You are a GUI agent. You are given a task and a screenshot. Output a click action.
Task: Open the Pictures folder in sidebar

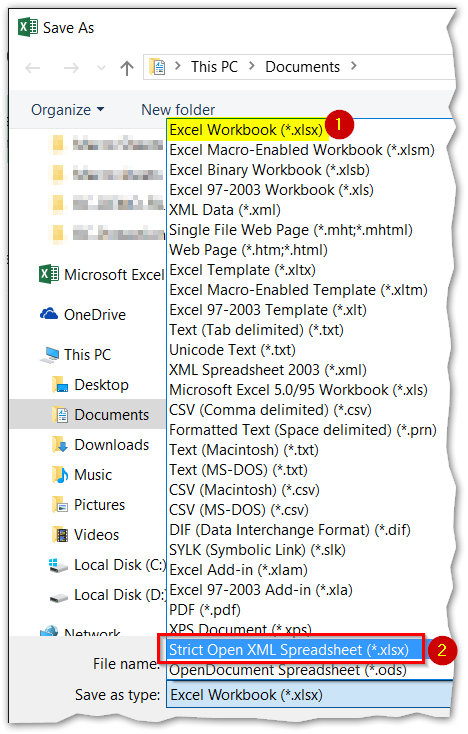pos(99,504)
